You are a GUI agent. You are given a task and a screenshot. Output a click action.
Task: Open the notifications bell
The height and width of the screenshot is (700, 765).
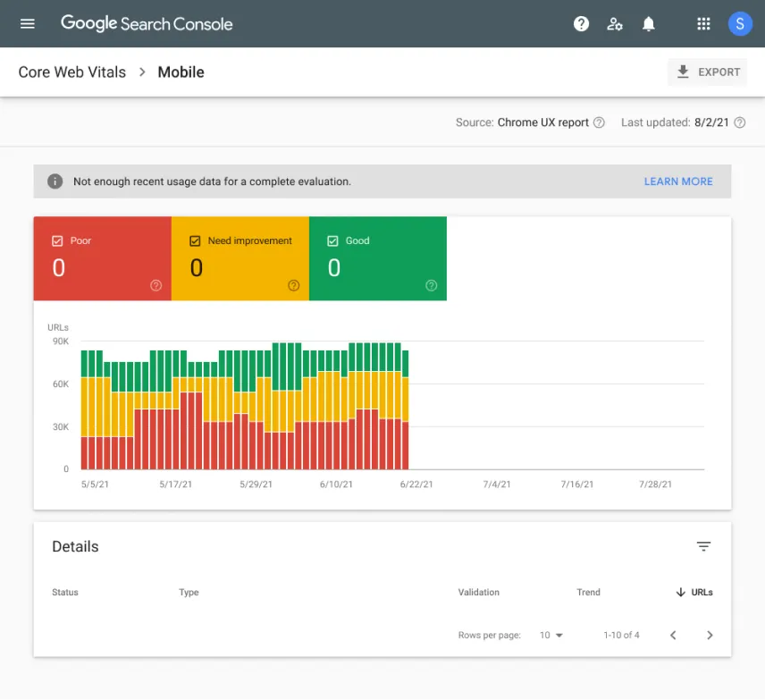tap(648, 24)
